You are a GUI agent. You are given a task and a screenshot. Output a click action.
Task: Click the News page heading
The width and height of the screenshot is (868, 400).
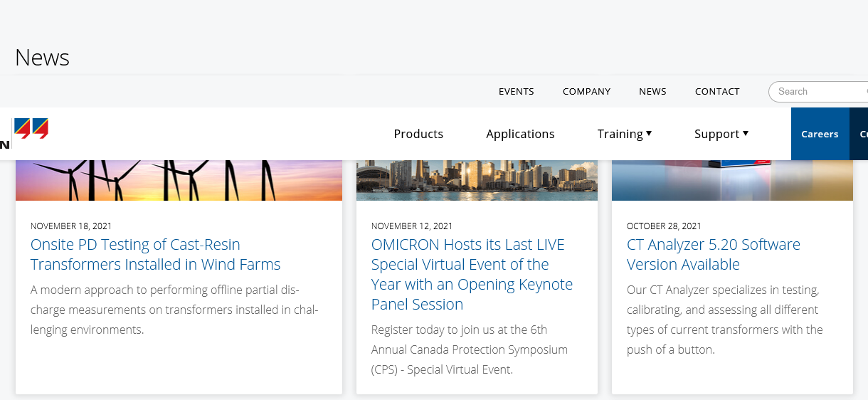[x=42, y=58]
